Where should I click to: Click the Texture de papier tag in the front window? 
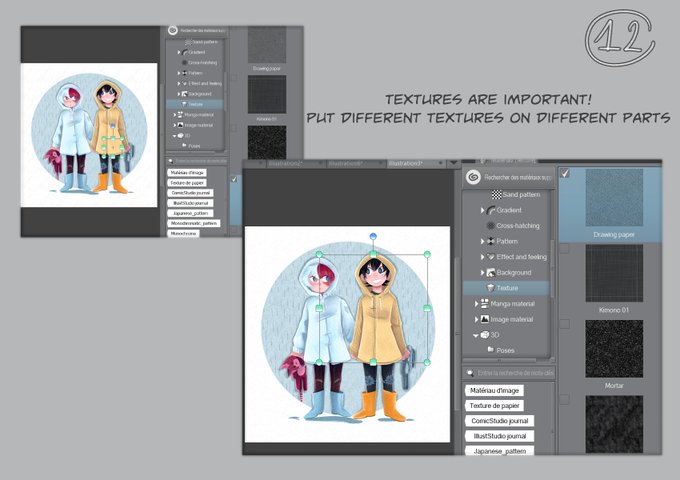tap(494, 405)
